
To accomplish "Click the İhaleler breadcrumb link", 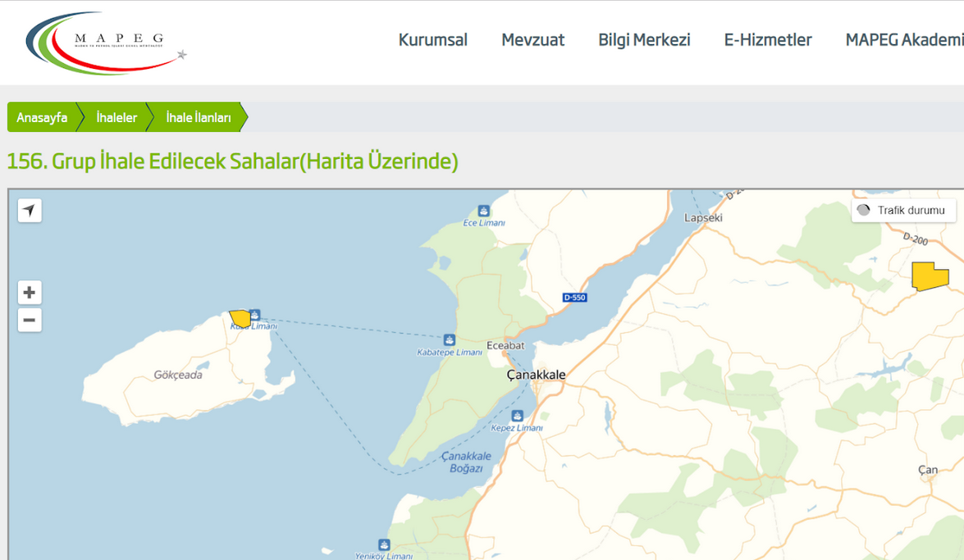I will point(117,117).
